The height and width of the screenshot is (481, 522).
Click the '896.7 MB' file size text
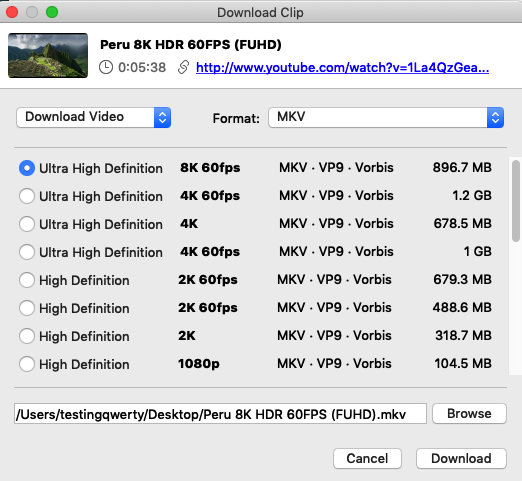pos(462,167)
